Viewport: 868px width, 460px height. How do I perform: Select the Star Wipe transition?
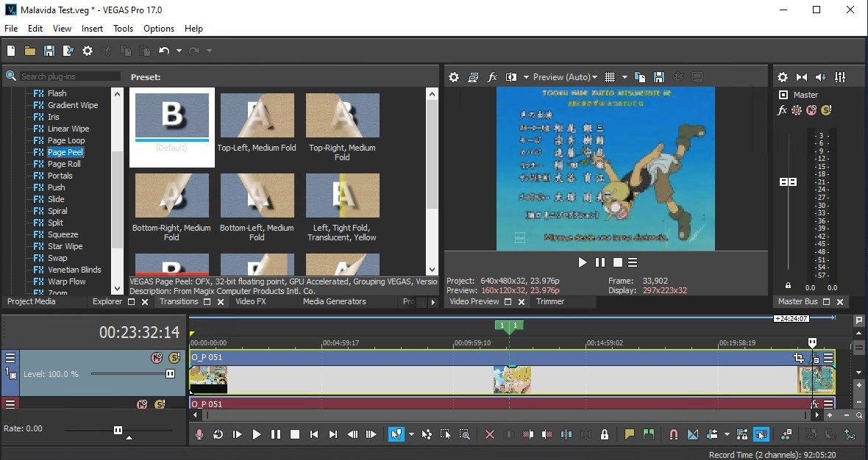(65, 246)
